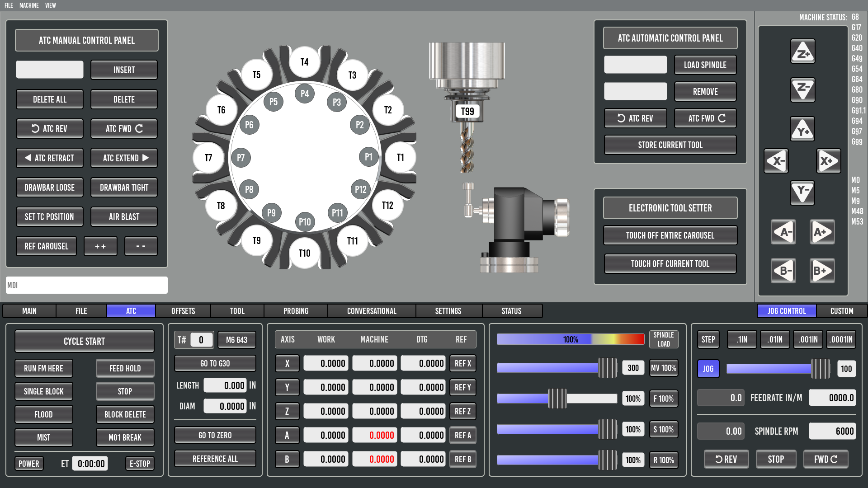Adjust the feed override F 100% slider

click(557, 399)
